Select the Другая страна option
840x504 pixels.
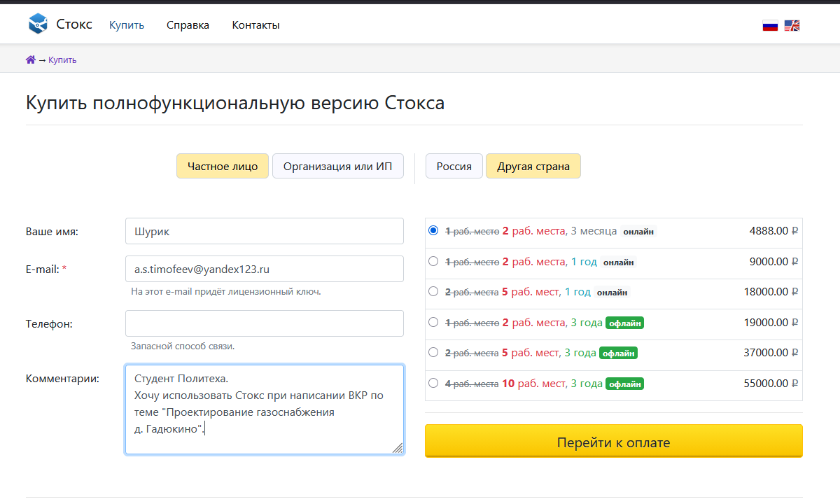533,167
